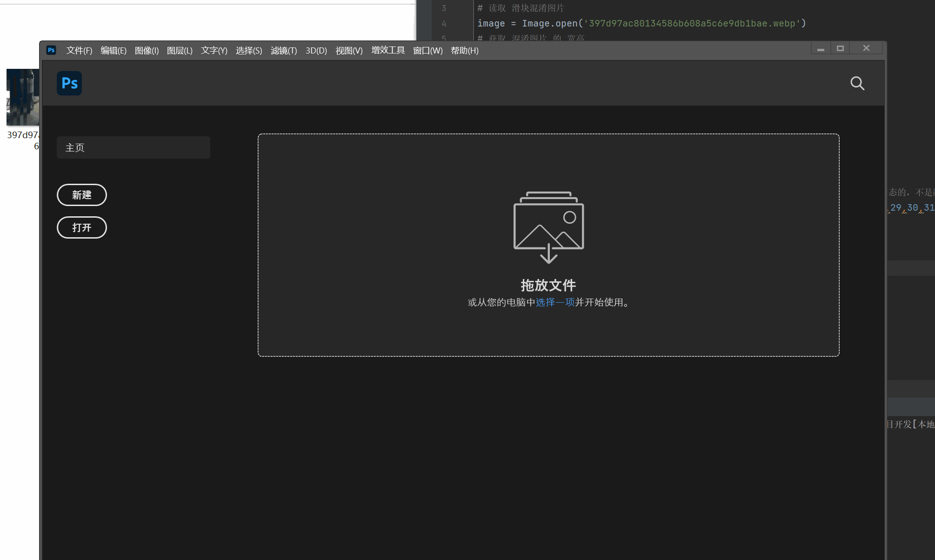
Task: Open the search magnifier icon
Action: (857, 83)
